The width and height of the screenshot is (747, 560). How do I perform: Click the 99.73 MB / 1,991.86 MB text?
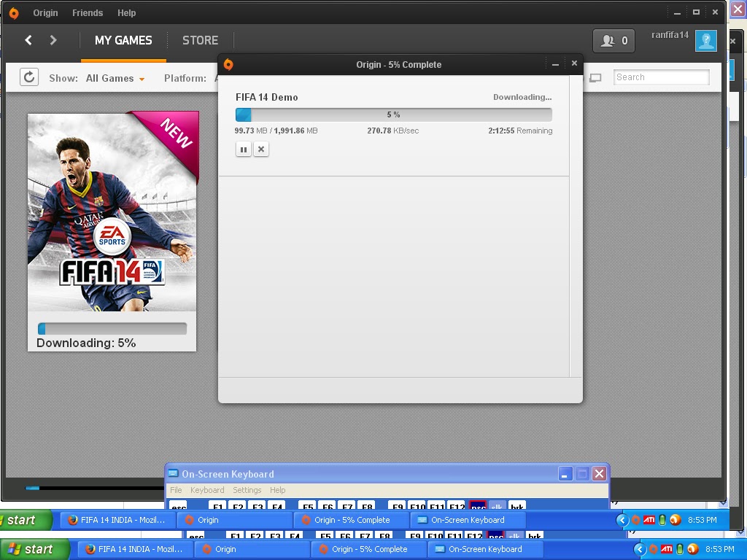[x=276, y=131]
